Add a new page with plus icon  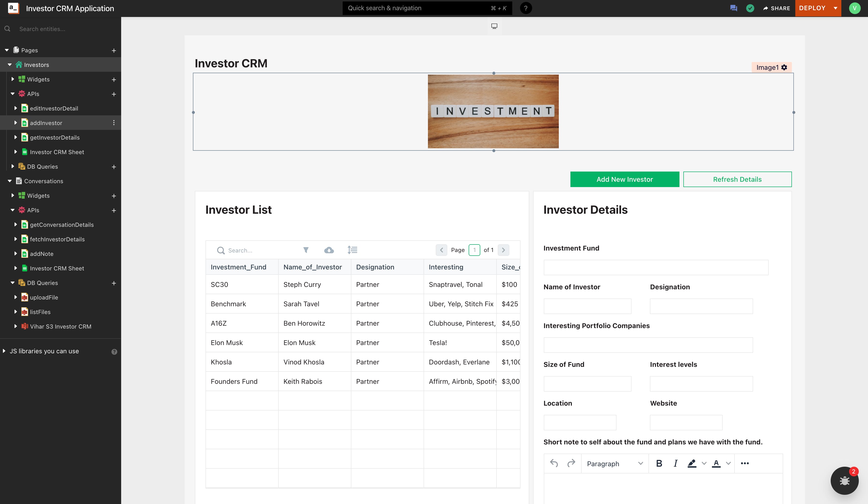(114, 51)
